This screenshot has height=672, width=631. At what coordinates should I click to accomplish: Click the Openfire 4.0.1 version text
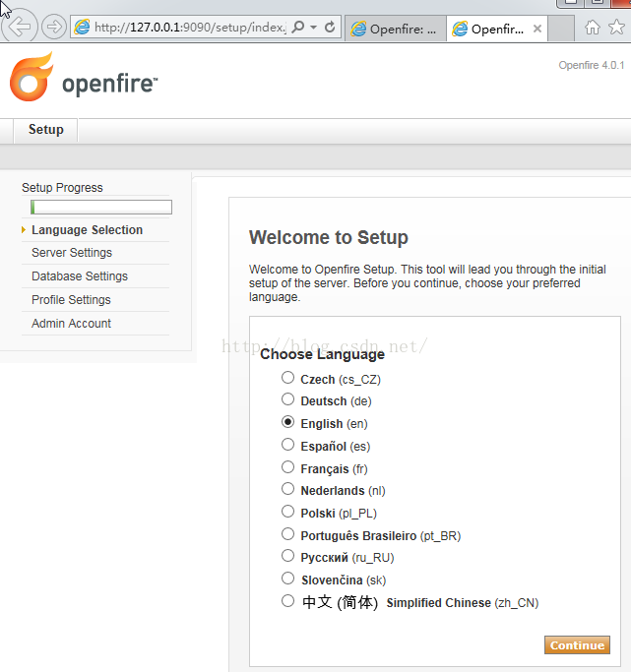592,65
